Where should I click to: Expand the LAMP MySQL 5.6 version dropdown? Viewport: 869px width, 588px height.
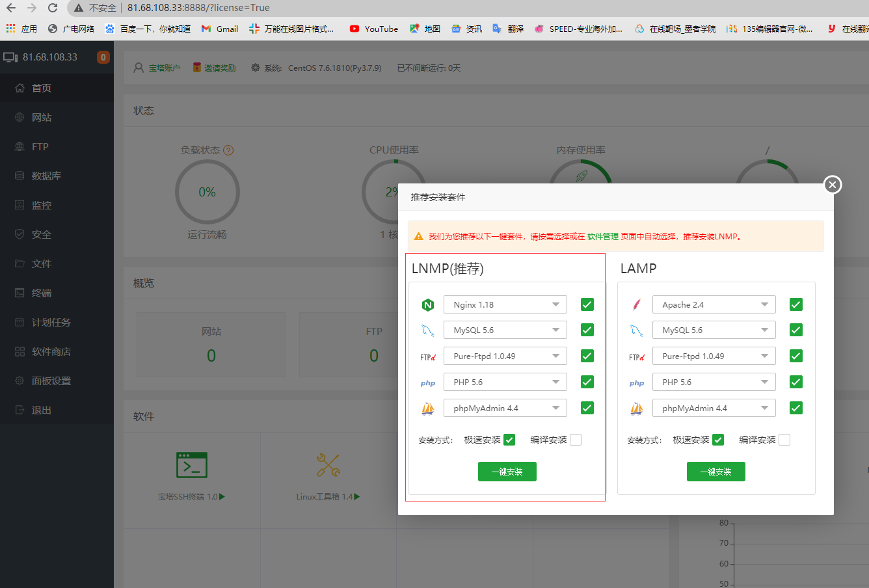[x=714, y=330]
